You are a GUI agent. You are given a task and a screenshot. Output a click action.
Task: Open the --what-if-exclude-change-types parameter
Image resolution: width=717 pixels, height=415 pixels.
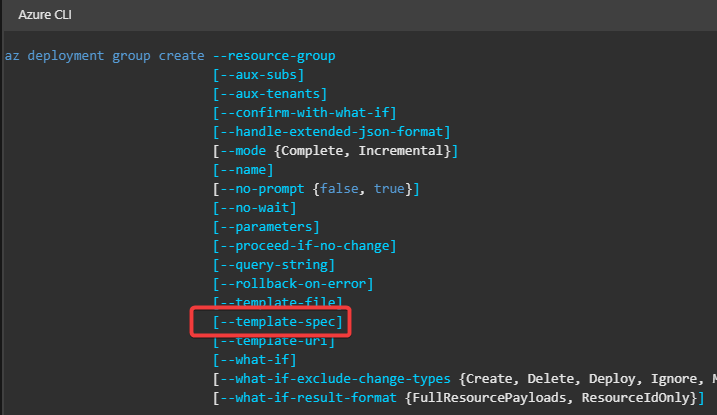[x=335, y=379]
